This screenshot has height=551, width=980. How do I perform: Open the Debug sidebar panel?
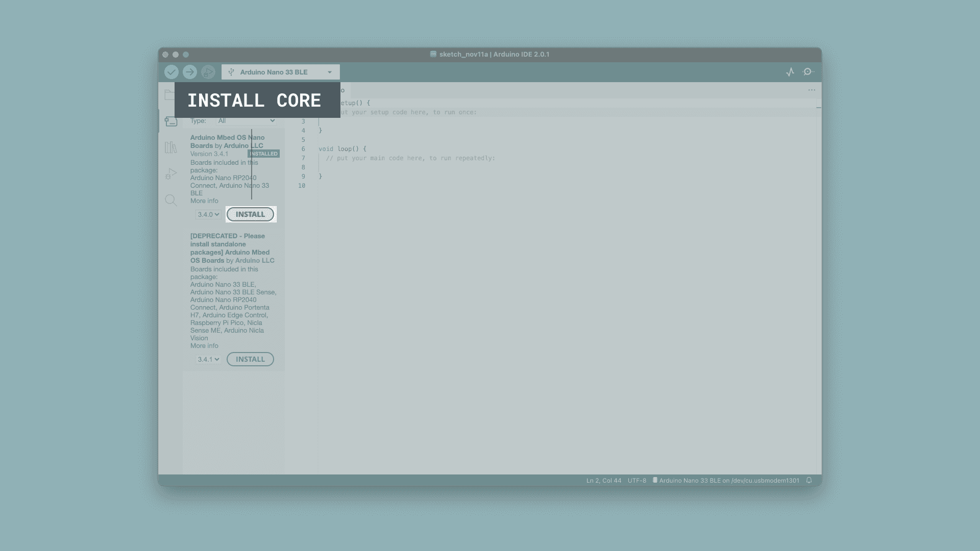171,174
